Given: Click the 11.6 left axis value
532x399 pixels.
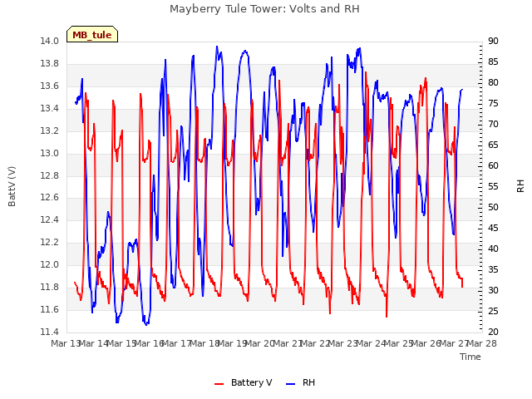Looking at the screenshot, I should 50,309.
